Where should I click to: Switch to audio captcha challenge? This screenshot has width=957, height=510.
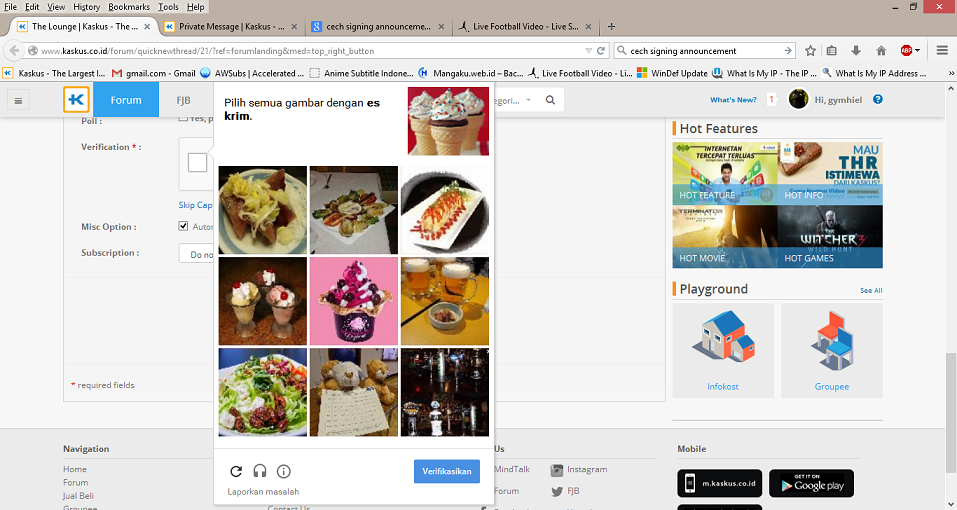click(260, 471)
